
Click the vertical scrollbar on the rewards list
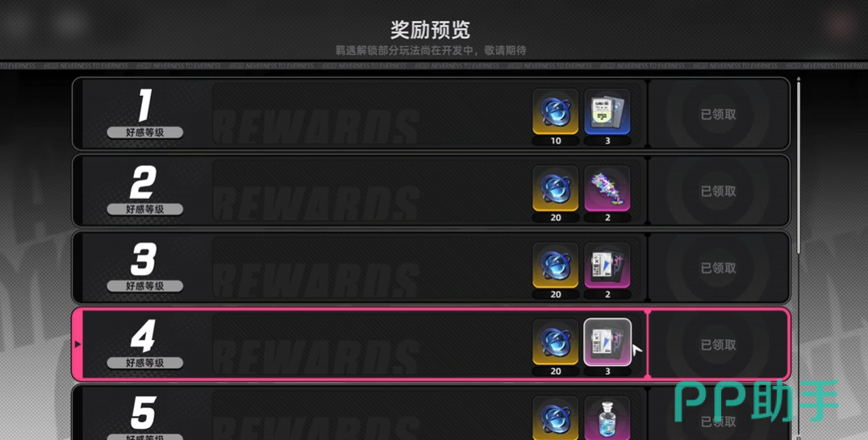pyautogui.click(x=799, y=166)
